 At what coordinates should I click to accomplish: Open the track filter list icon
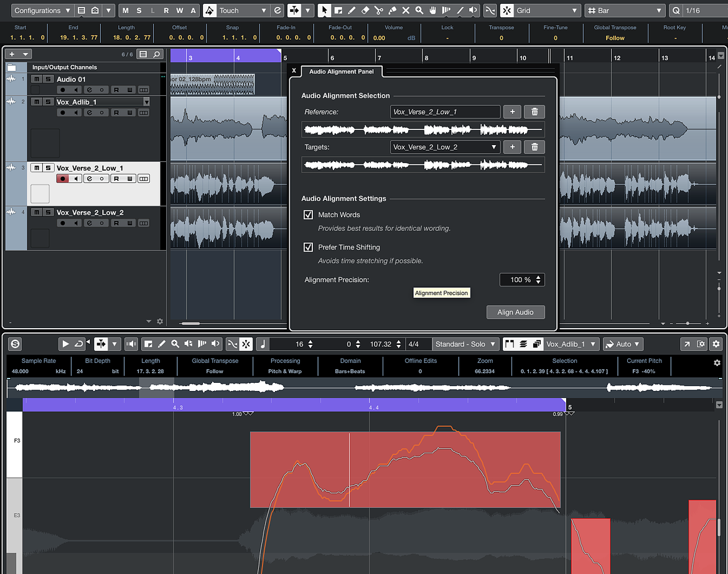click(x=144, y=54)
